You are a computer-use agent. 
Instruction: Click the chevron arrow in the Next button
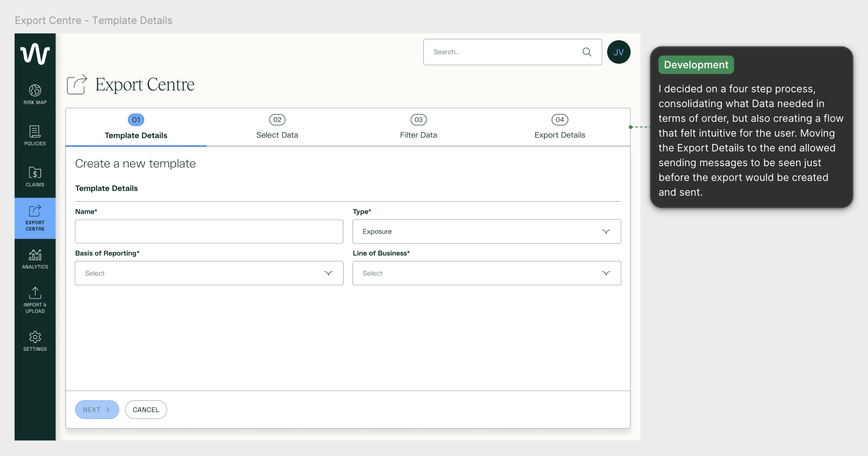(108, 410)
